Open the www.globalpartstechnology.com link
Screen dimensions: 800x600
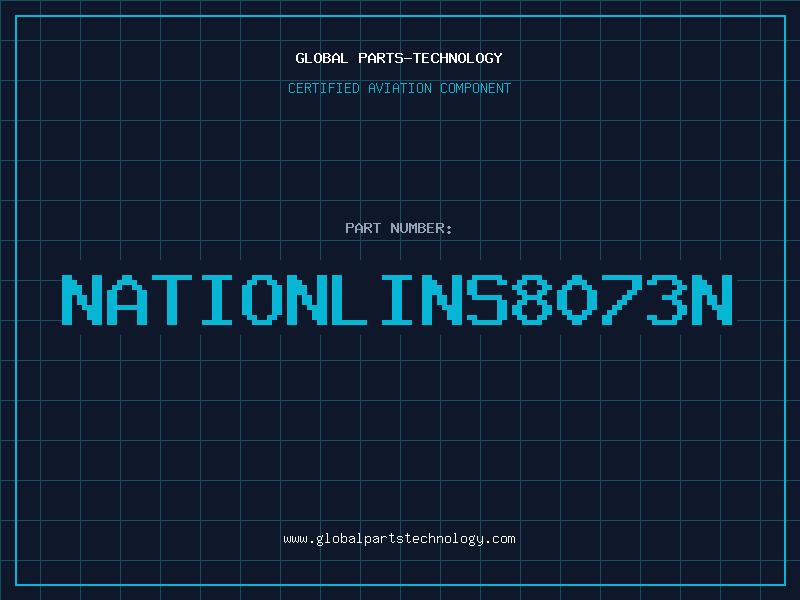(399, 539)
